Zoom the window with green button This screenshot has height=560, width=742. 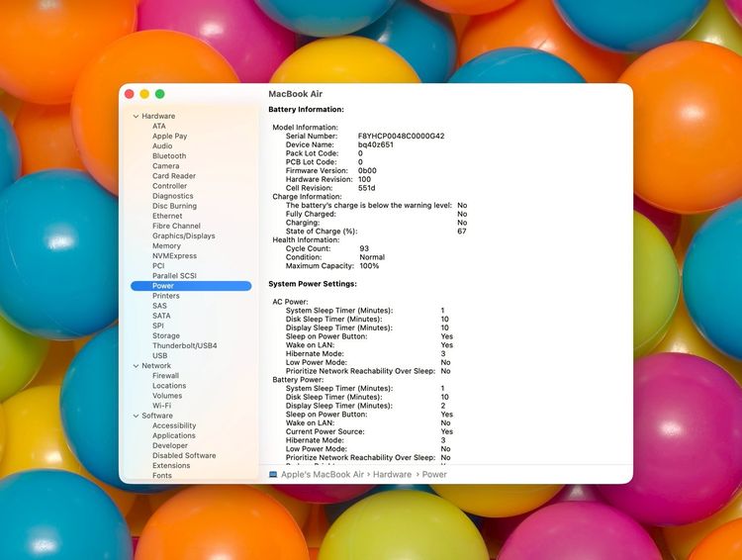pyautogui.click(x=160, y=94)
